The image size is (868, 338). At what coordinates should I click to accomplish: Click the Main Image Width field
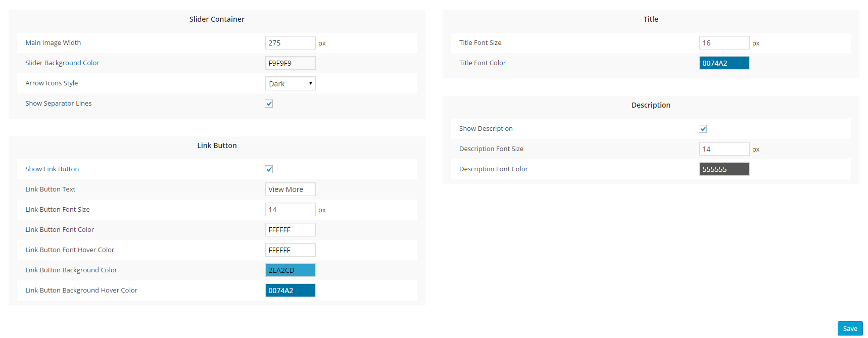291,43
